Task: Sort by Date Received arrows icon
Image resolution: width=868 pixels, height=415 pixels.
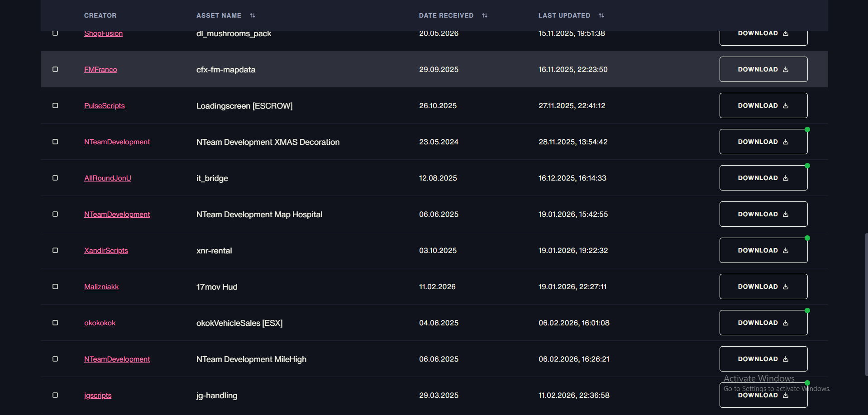Action: pyautogui.click(x=485, y=15)
